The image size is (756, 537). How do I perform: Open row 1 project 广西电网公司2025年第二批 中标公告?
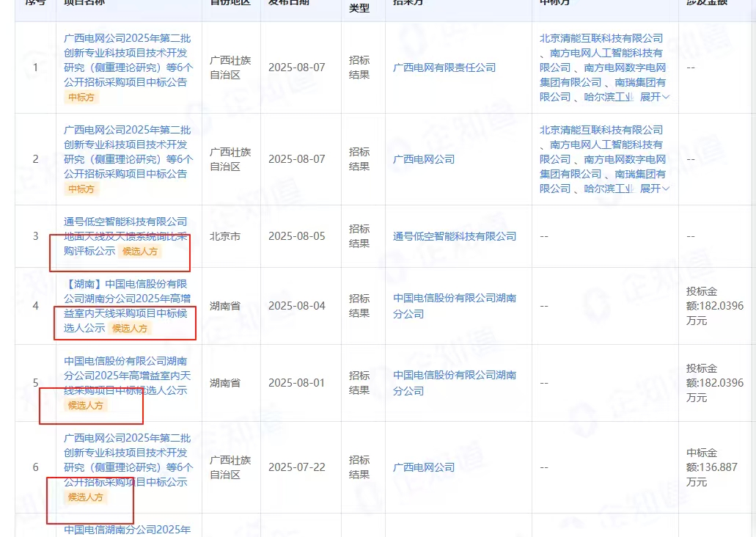coord(128,60)
